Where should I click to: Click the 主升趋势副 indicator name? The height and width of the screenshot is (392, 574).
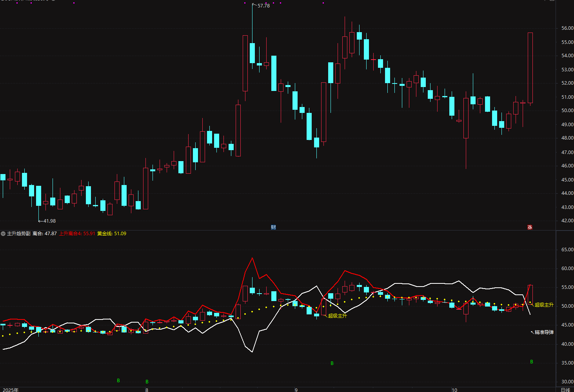[x=18, y=234]
